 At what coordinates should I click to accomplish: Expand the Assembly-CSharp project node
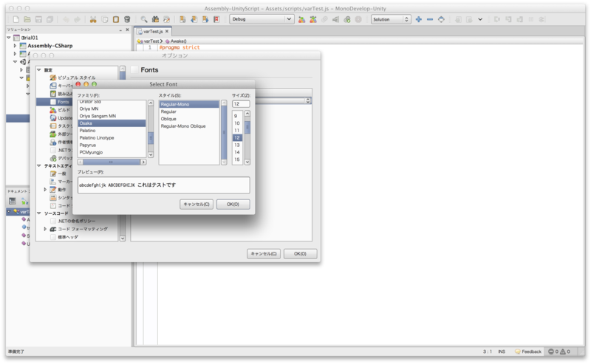point(15,46)
